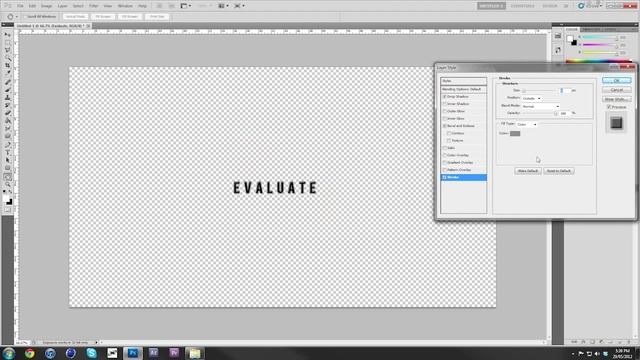Select the Zoom magnifier tool
This screenshot has height=360, width=640.
click(x=8, y=184)
